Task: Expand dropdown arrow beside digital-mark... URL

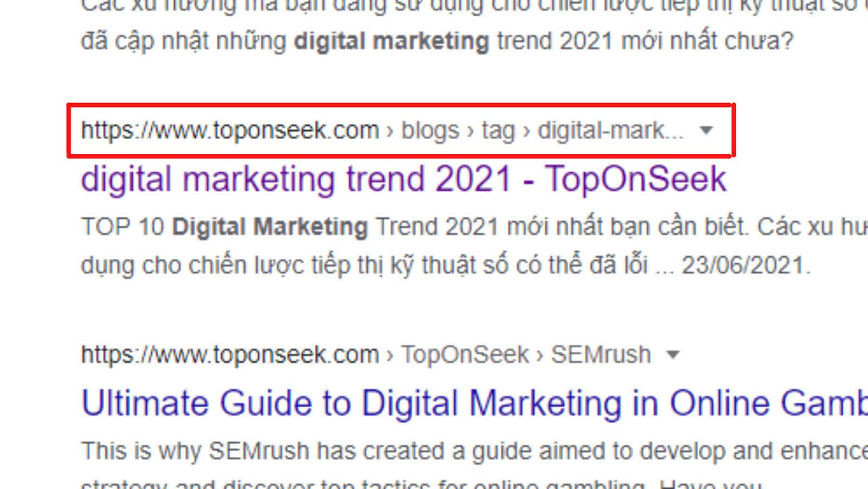Action: (706, 130)
